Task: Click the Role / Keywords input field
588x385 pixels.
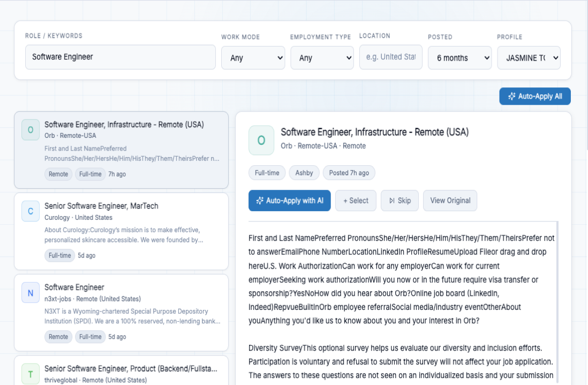Action: (120, 57)
